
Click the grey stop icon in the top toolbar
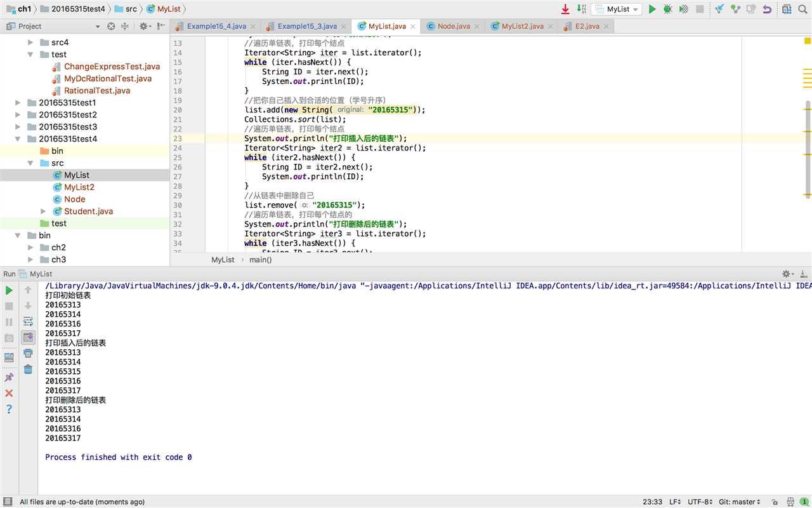click(700, 10)
